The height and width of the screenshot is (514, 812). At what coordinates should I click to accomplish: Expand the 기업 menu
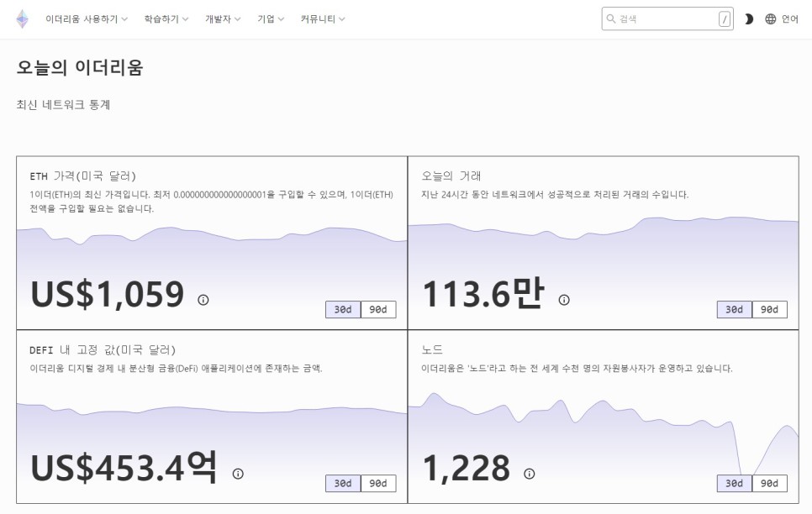pos(271,19)
